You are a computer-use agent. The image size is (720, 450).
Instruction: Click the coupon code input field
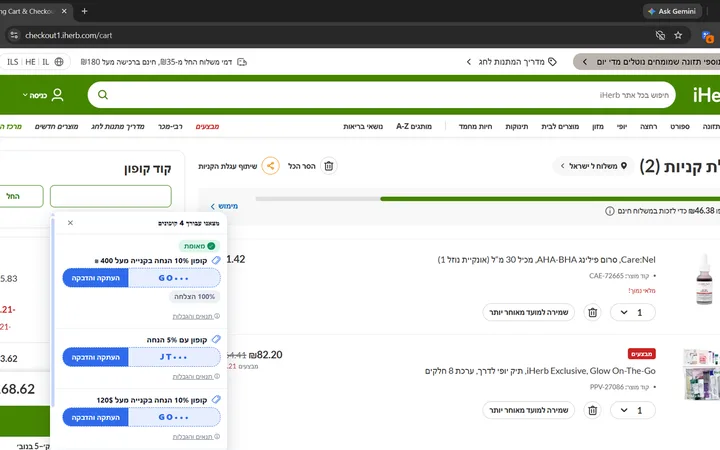point(111,196)
